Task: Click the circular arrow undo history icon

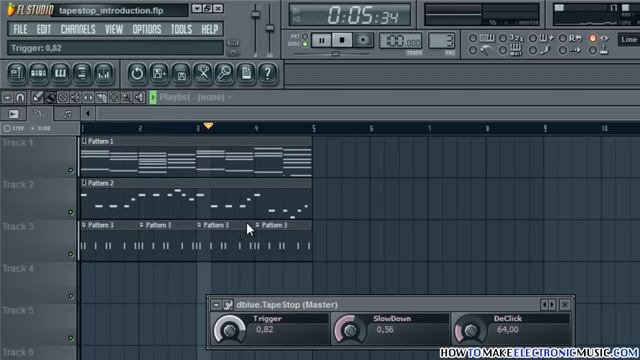Action: pos(137,73)
